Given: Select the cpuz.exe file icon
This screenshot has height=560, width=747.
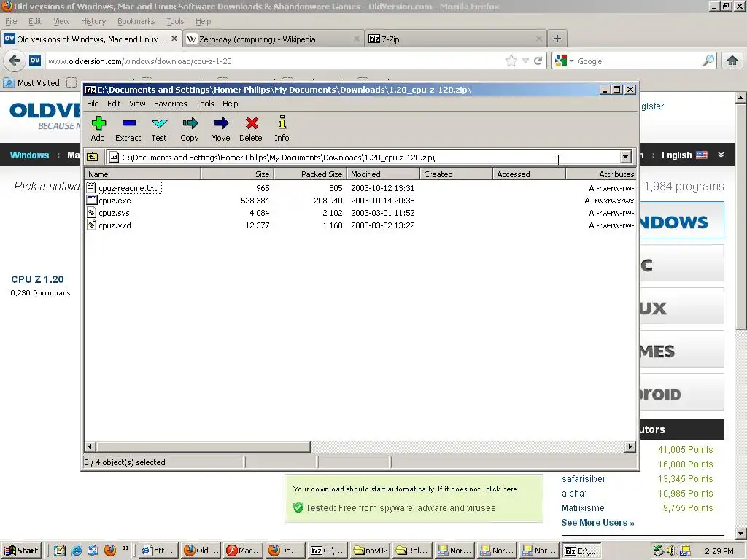Looking at the screenshot, I should pyautogui.click(x=91, y=200).
